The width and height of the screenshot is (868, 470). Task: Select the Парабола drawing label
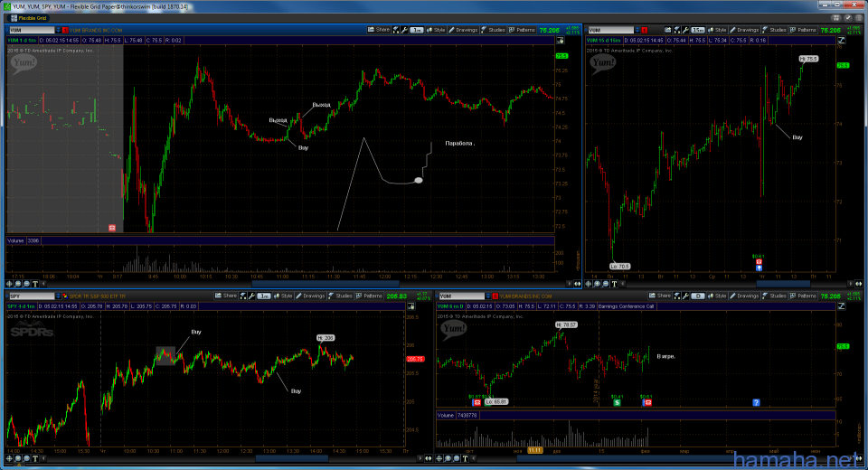(x=459, y=144)
